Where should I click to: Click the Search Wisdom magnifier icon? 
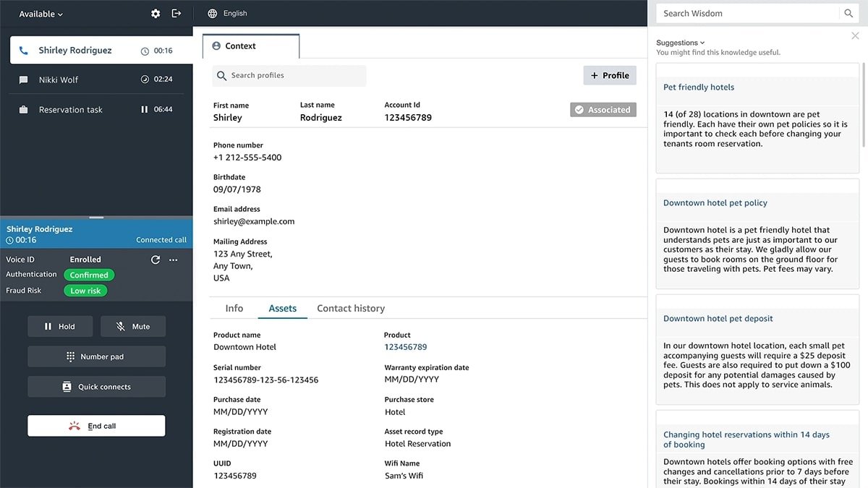coord(848,13)
